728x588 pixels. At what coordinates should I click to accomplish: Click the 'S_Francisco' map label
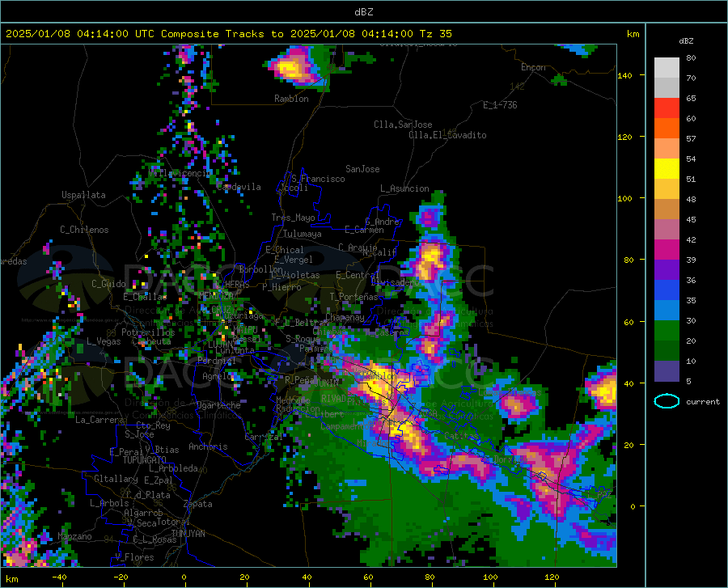318,179
